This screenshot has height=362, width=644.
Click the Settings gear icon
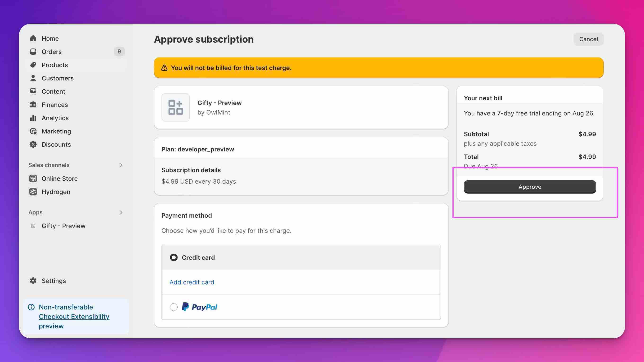point(33,281)
